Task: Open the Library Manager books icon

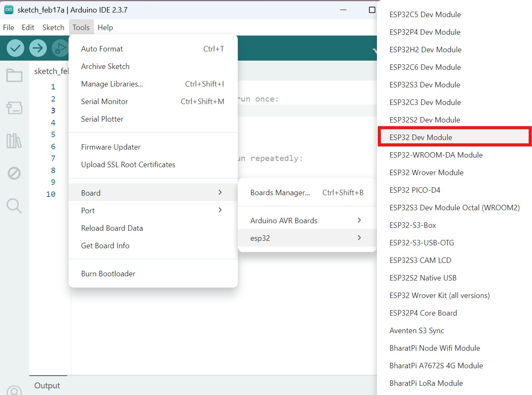Action: tap(14, 141)
